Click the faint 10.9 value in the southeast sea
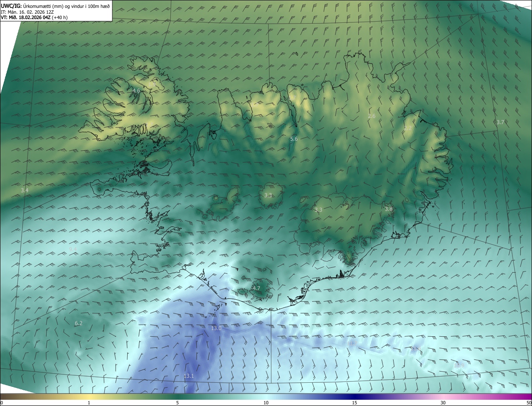 [459, 365]
